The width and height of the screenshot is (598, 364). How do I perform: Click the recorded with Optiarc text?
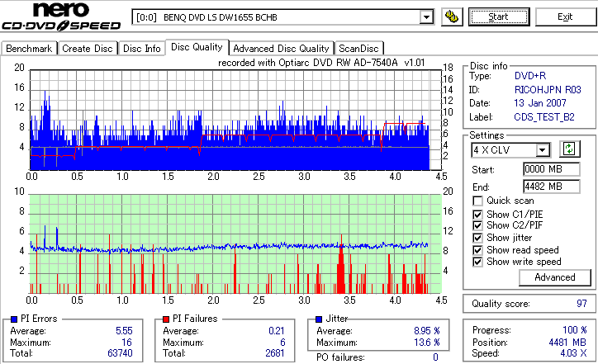321,63
